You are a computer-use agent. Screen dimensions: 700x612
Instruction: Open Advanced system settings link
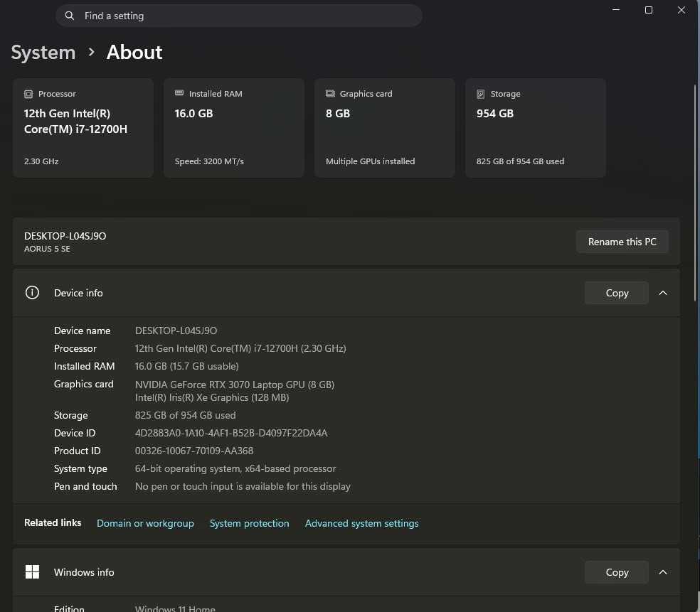tap(361, 523)
